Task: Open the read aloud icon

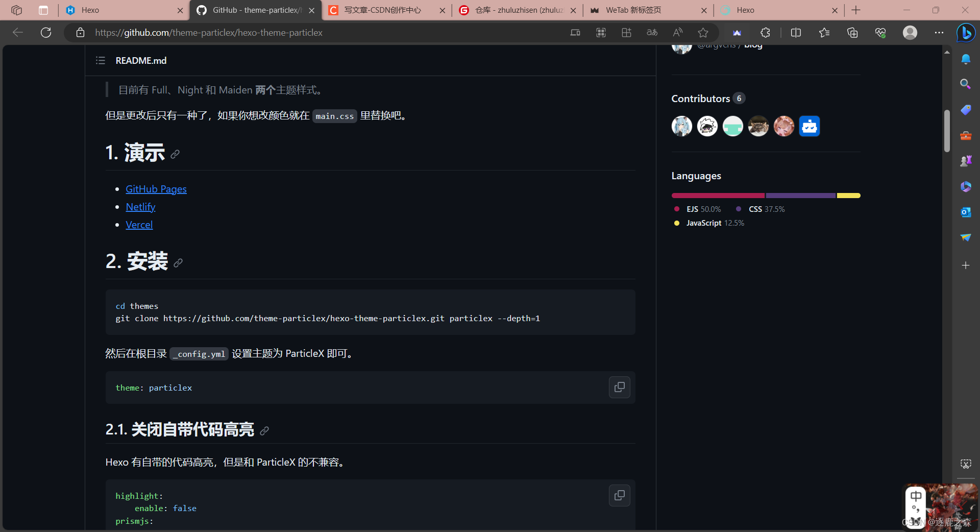Action: tap(677, 33)
